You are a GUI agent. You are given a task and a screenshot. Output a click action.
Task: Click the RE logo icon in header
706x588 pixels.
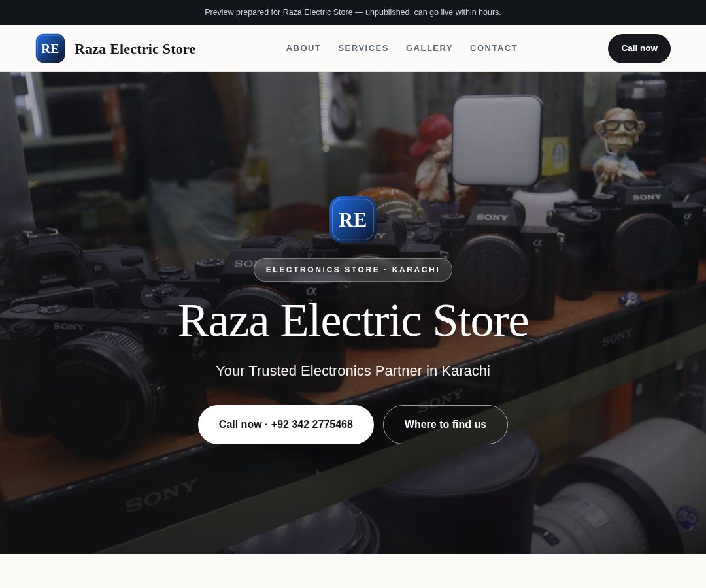coord(50,48)
